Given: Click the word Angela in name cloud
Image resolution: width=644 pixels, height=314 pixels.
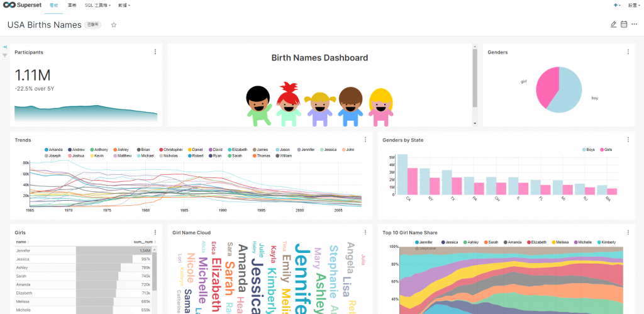Looking at the screenshot, I should pos(350,258).
